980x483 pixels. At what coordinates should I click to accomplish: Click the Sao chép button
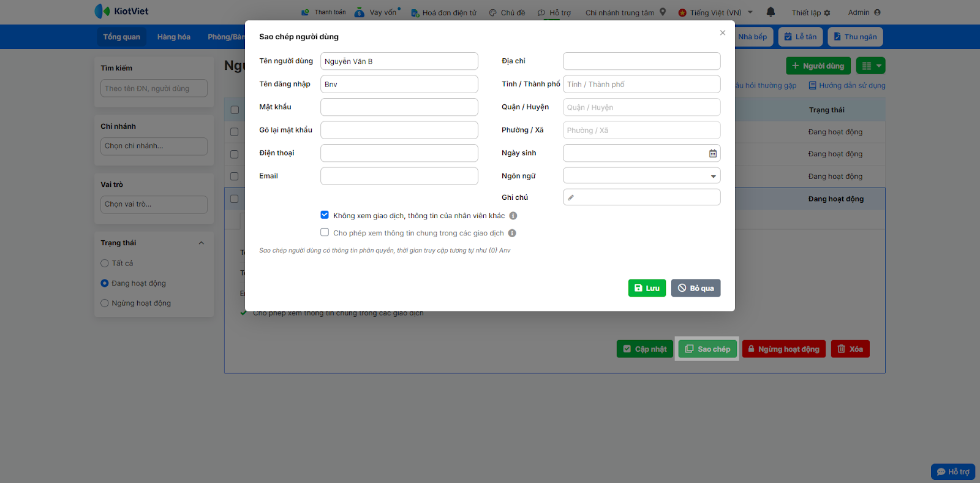pyautogui.click(x=707, y=349)
